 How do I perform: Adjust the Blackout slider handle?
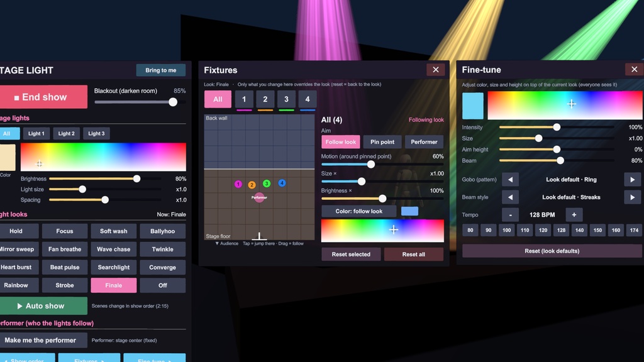(x=173, y=102)
